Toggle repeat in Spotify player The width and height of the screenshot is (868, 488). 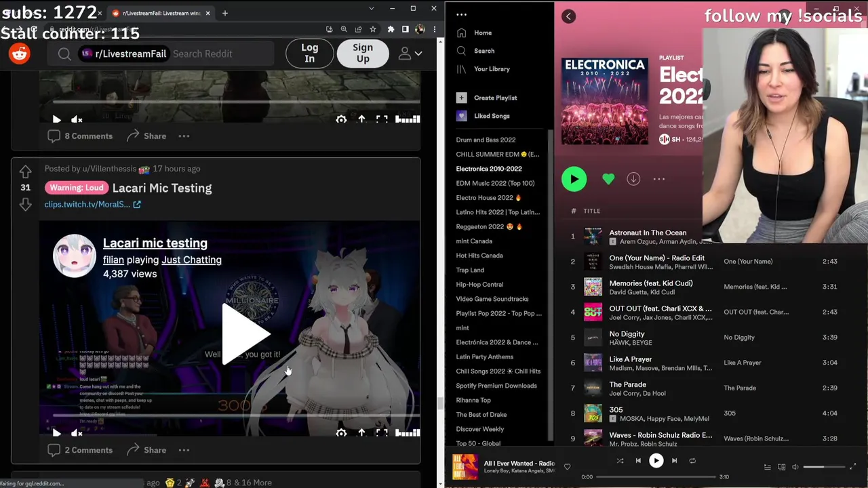point(692,461)
